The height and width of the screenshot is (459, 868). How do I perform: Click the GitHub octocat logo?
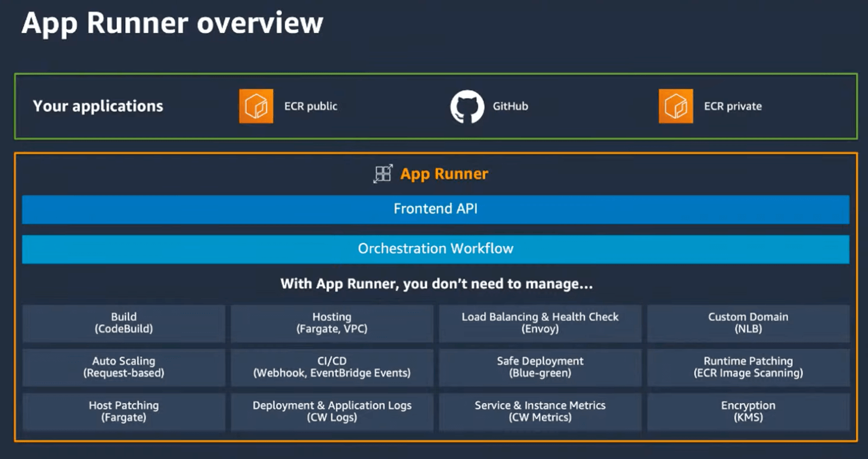[x=467, y=107]
